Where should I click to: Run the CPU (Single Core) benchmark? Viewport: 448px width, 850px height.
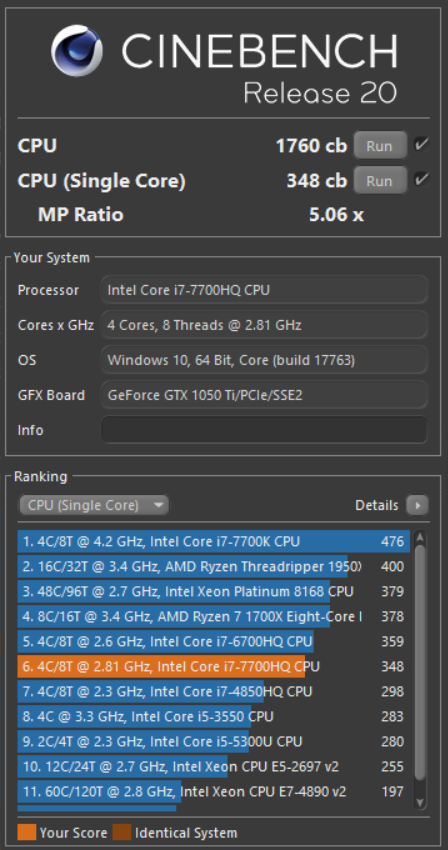[380, 181]
